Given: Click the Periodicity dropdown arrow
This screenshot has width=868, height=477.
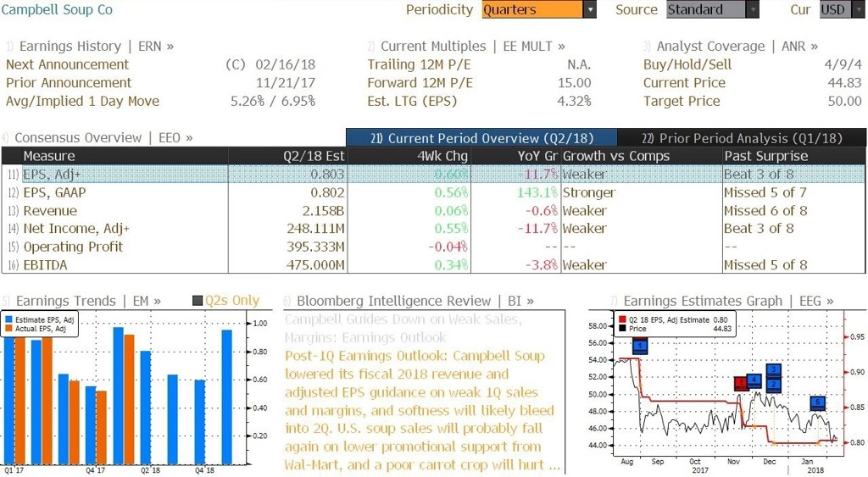Looking at the screenshot, I should click(590, 9).
